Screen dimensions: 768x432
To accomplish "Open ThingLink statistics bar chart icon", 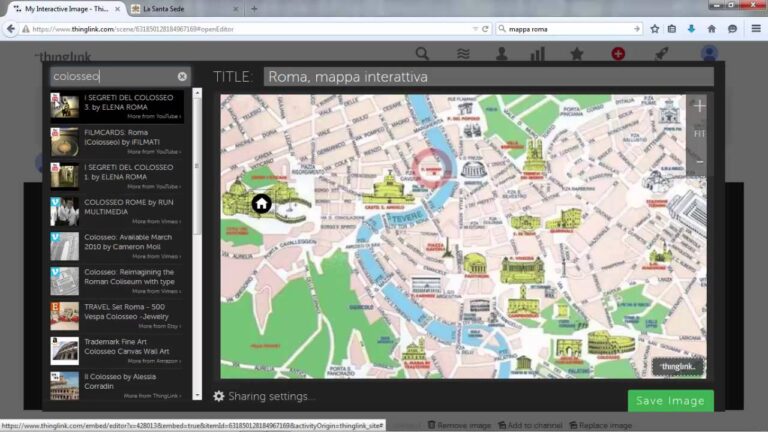I will click(537, 53).
